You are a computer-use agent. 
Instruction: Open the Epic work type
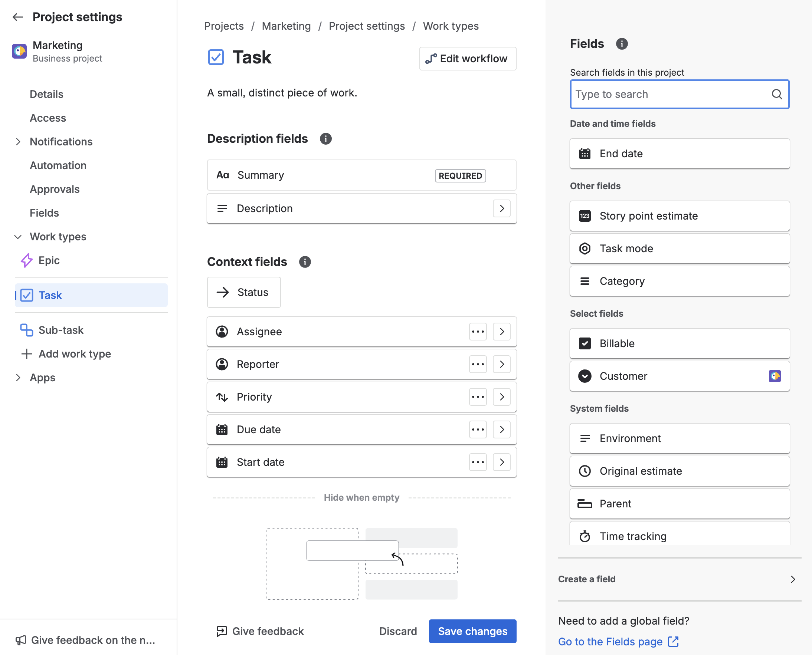pyautogui.click(x=49, y=260)
